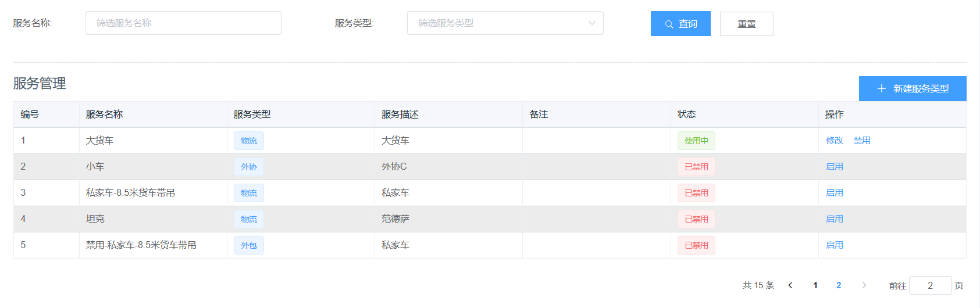Open the 服务类型 filter dropdown

pos(504,23)
